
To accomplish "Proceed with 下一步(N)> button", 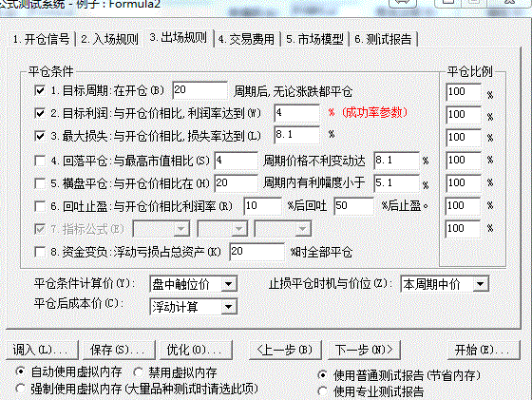I will click(364, 350).
